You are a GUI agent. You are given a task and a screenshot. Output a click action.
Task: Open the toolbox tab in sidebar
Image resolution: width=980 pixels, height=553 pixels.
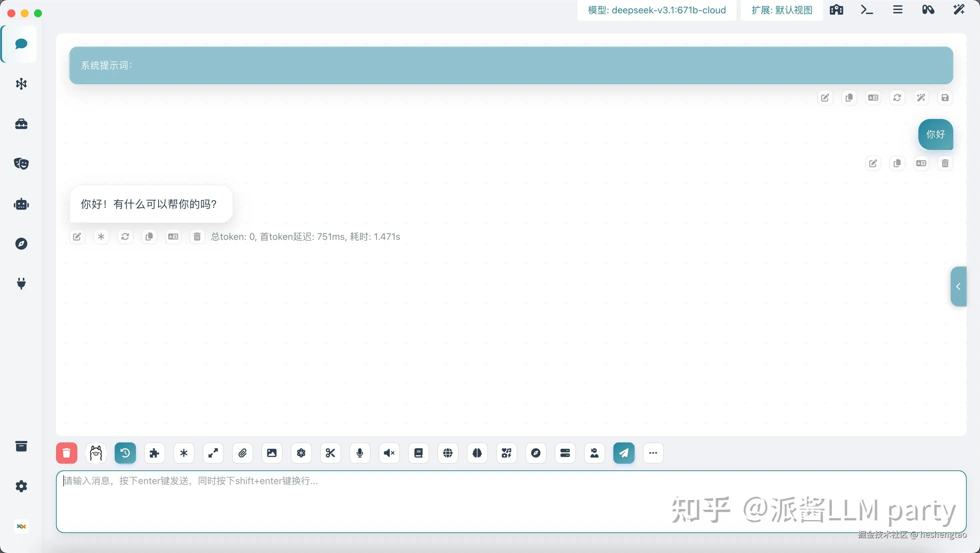click(21, 124)
